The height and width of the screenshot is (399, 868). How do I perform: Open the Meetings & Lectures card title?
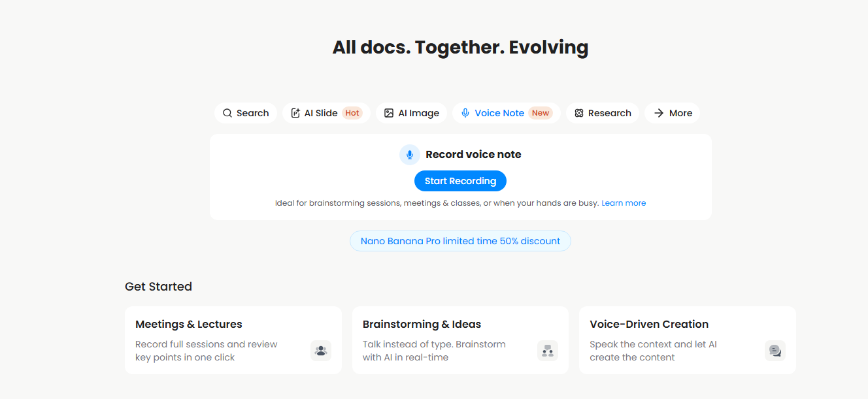189,324
